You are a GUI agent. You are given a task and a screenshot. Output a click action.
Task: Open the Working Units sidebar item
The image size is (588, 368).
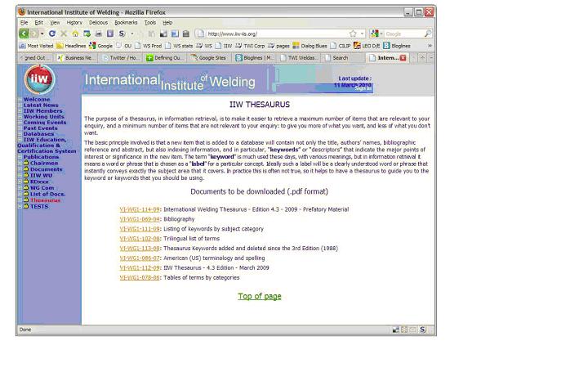click(44, 117)
